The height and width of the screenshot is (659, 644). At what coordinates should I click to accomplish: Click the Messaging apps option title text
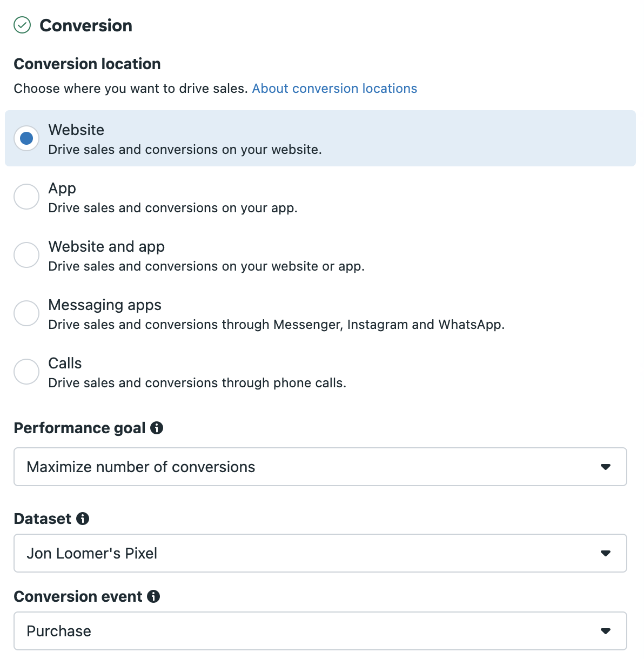(105, 305)
